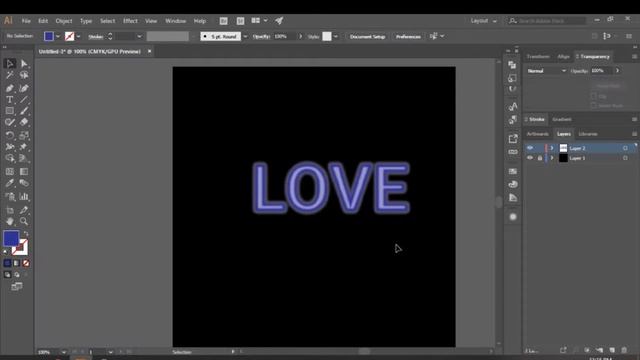Open the File menu
Viewport: 640px width, 360px height.
pos(26,21)
